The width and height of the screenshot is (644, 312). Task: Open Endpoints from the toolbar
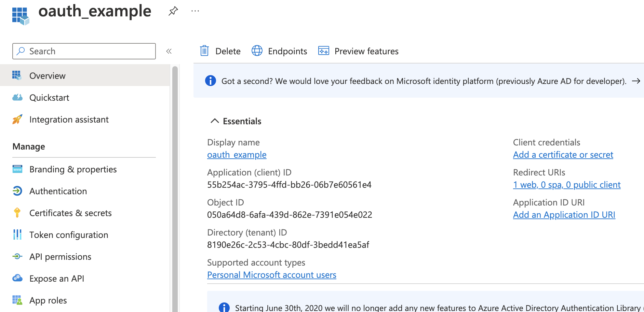pyautogui.click(x=287, y=51)
